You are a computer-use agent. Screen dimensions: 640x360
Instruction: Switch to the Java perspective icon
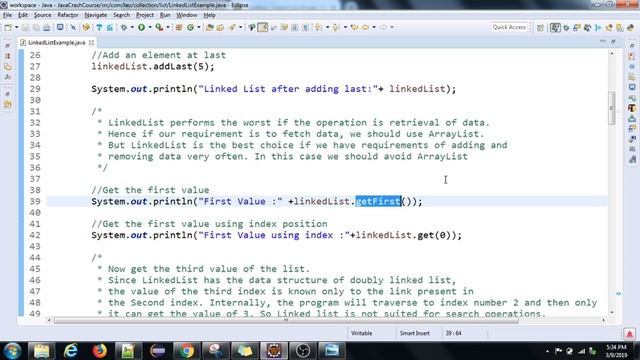(x=555, y=28)
